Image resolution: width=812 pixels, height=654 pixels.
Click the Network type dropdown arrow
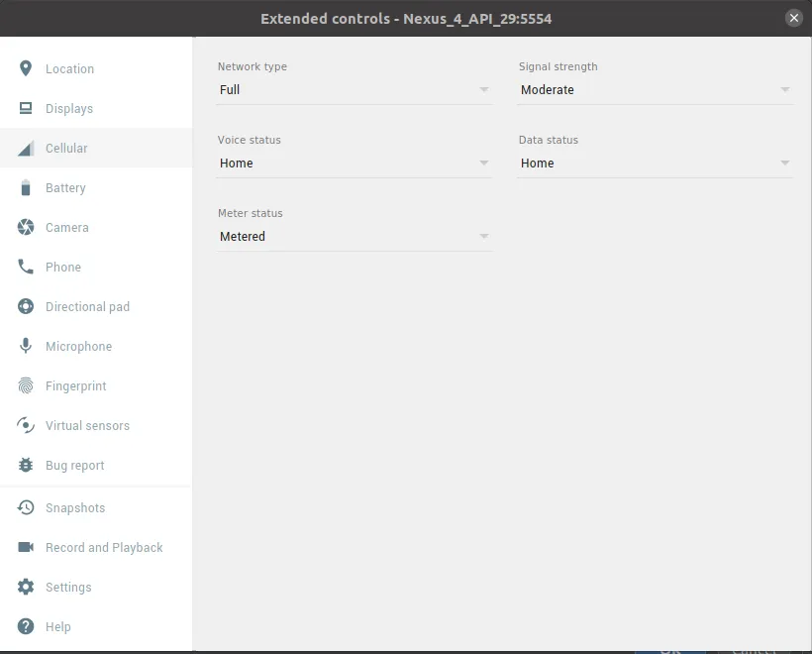click(483, 89)
